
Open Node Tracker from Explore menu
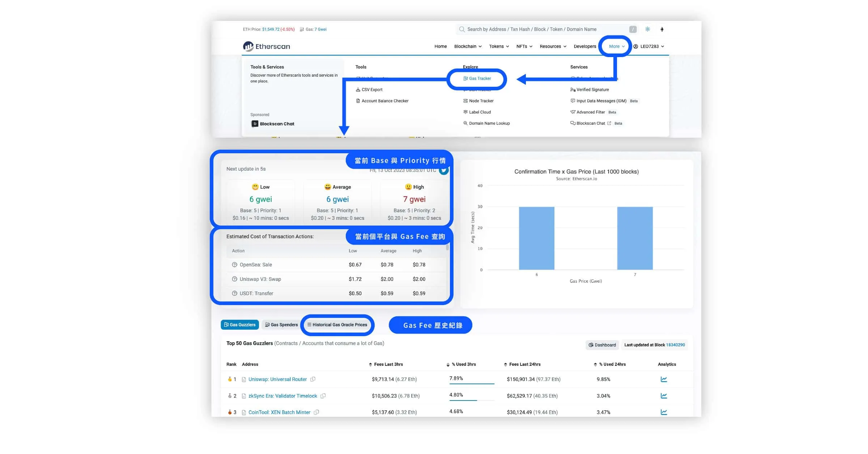point(478,101)
